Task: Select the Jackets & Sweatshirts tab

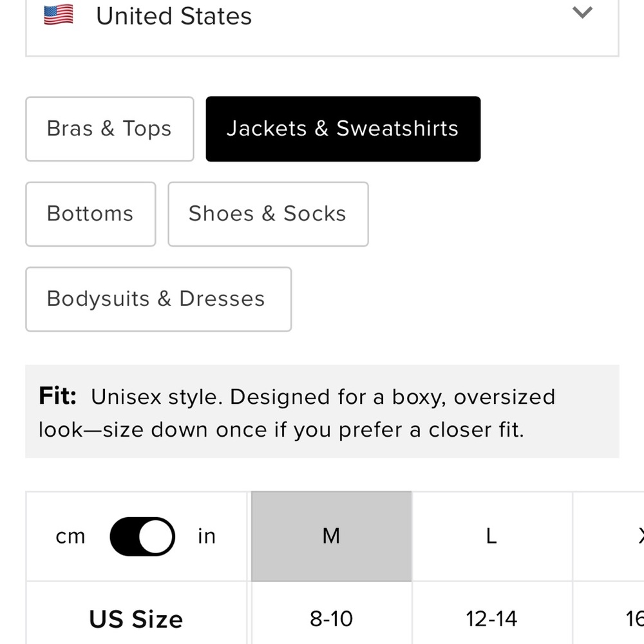Action: [343, 129]
